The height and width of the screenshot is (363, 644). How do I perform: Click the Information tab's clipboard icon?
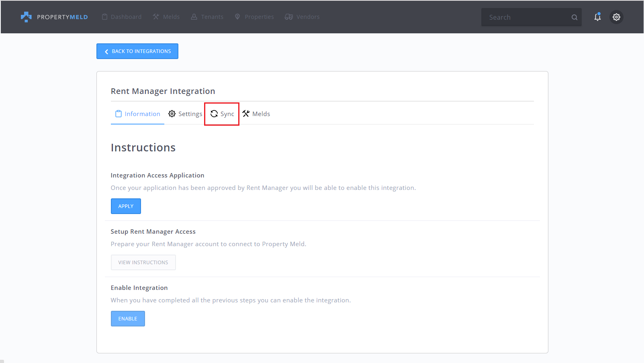point(119,114)
